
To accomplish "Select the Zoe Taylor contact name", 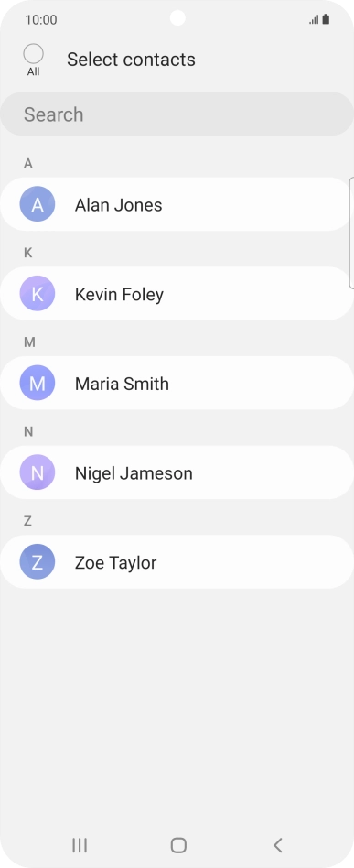I will point(115,562).
